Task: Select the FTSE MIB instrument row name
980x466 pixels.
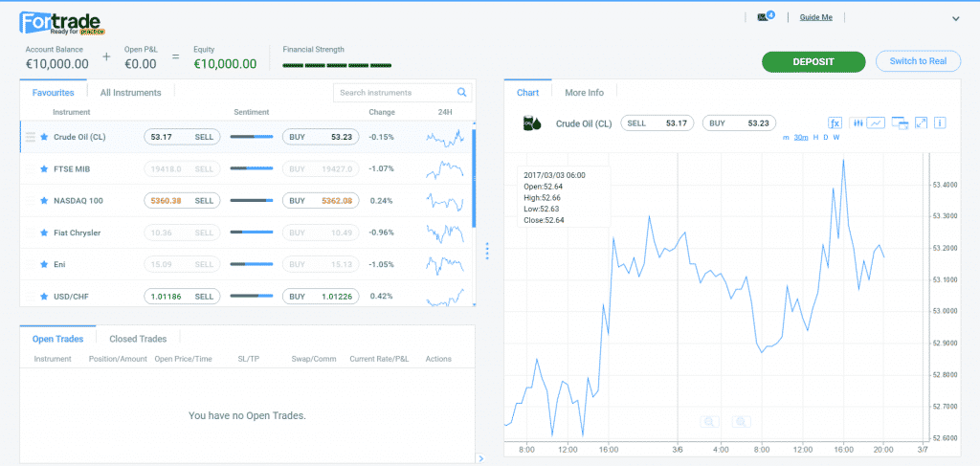Action: 72,168
